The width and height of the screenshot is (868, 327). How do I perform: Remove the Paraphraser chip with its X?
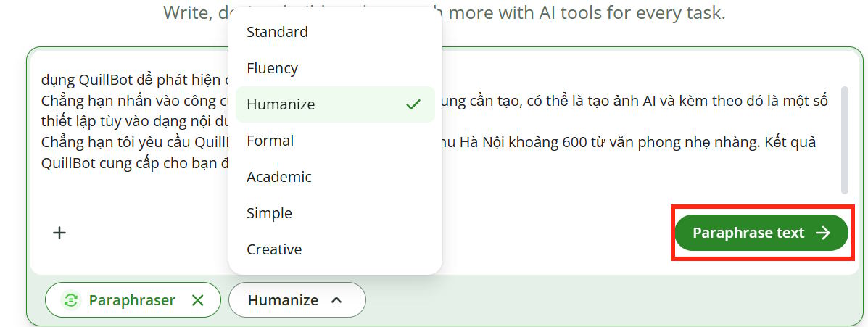pyautogui.click(x=198, y=300)
